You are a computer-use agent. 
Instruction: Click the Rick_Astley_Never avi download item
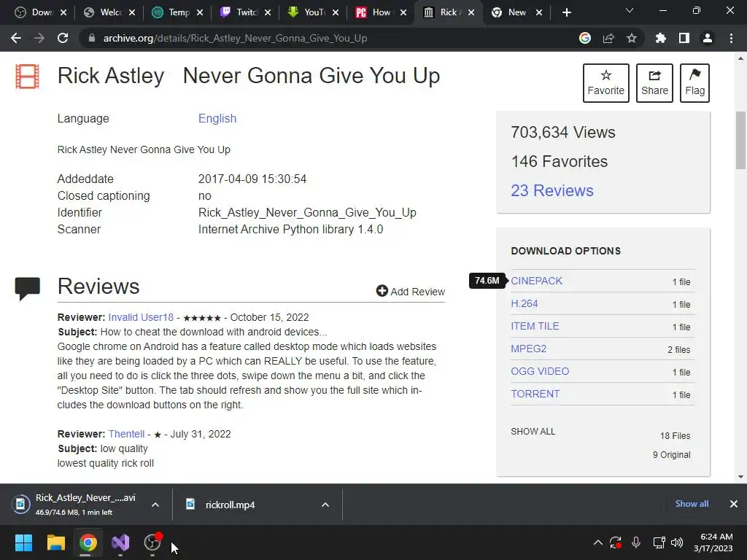(76, 505)
